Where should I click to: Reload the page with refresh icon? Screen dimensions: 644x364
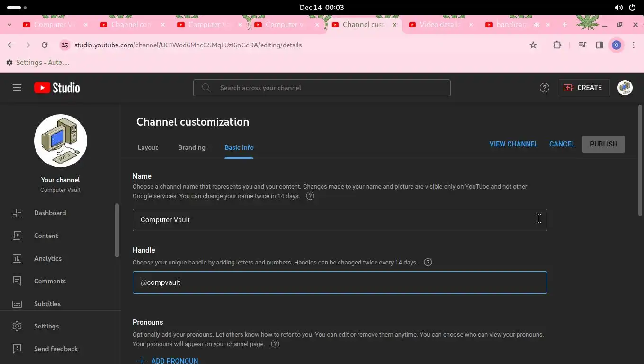pyautogui.click(x=45, y=45)
